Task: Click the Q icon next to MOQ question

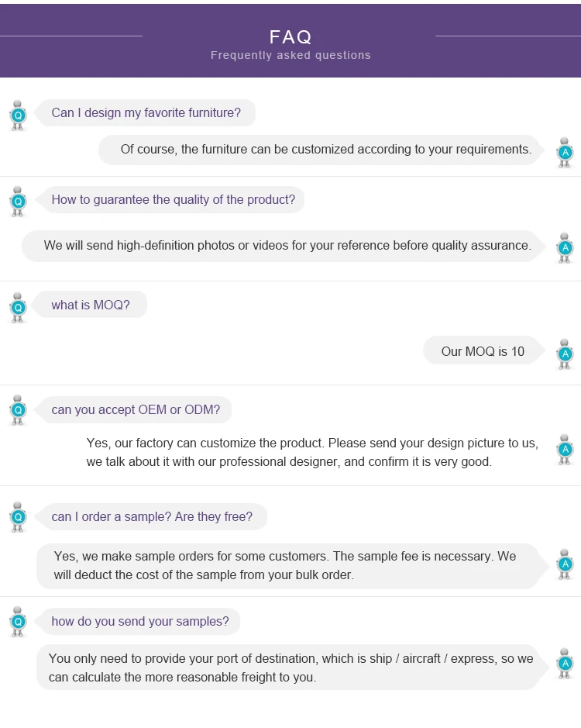Action: tap(19, 307)
